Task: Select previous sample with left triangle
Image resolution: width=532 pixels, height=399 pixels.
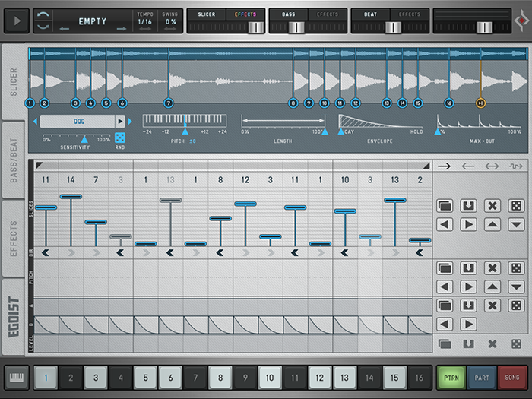Action: (x=35, y=121)
